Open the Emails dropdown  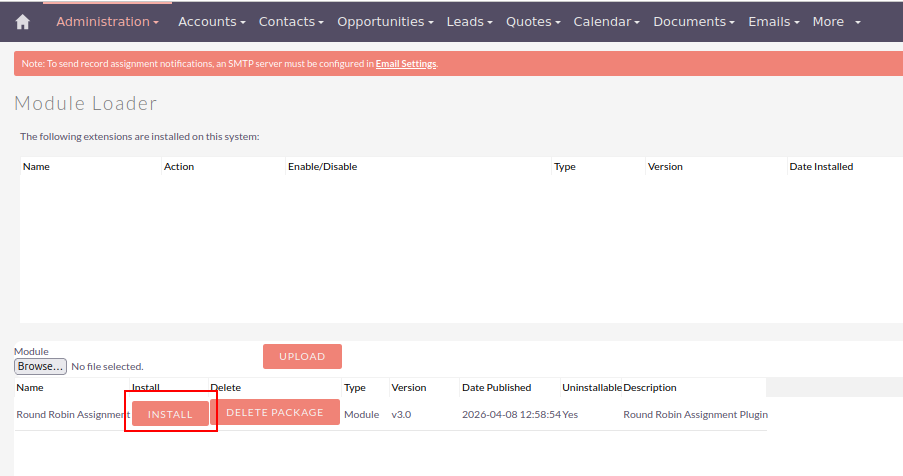(x=774, y=22)
